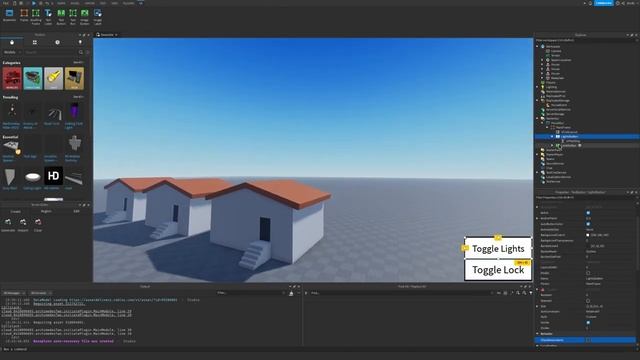Focus the Output panel filter field
The width and height of the screenshot is (640, 360).
click(250, 293)
